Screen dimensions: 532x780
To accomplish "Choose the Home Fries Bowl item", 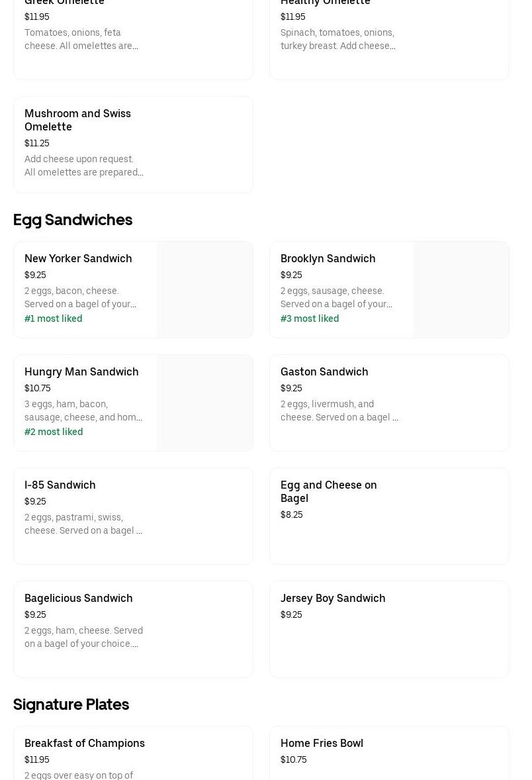I will [322, 744].
